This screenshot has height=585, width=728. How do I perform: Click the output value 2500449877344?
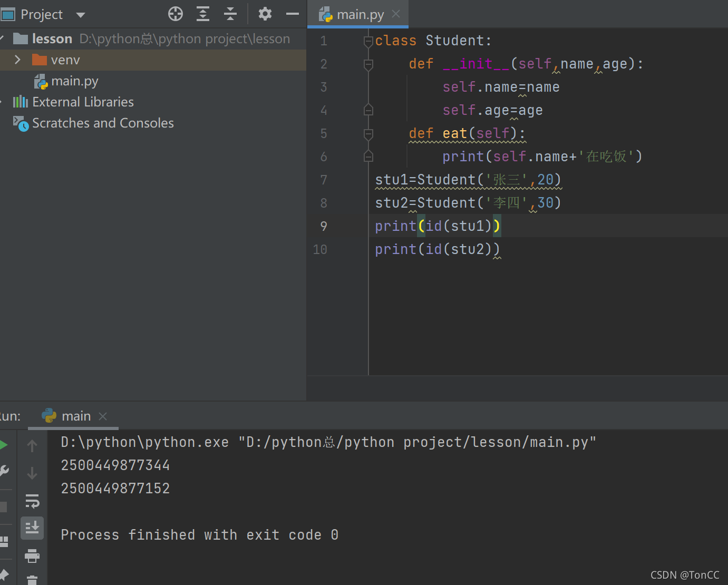115,465
